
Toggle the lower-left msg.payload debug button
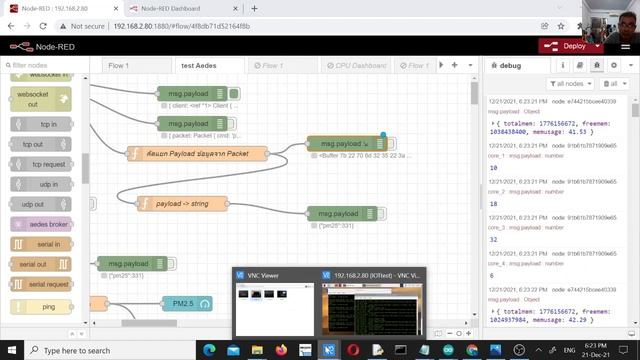coord(172,264)
